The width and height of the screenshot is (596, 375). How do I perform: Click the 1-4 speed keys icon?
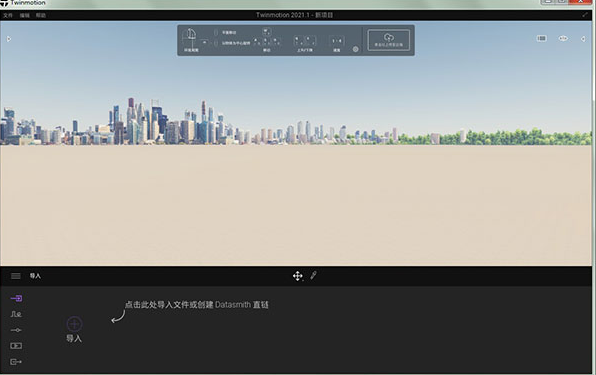click(x=337, y=41)
